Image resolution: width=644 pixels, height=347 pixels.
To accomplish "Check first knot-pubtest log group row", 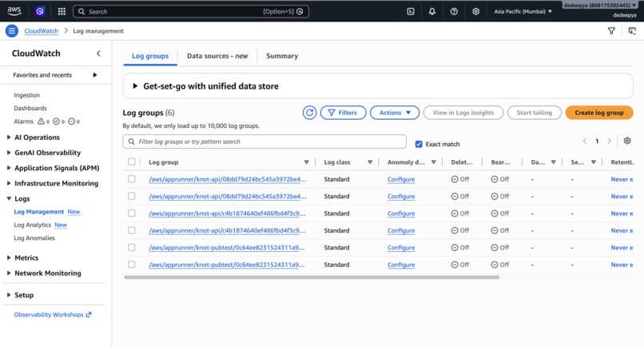I will pyautogui.click(x=131, y=248).
